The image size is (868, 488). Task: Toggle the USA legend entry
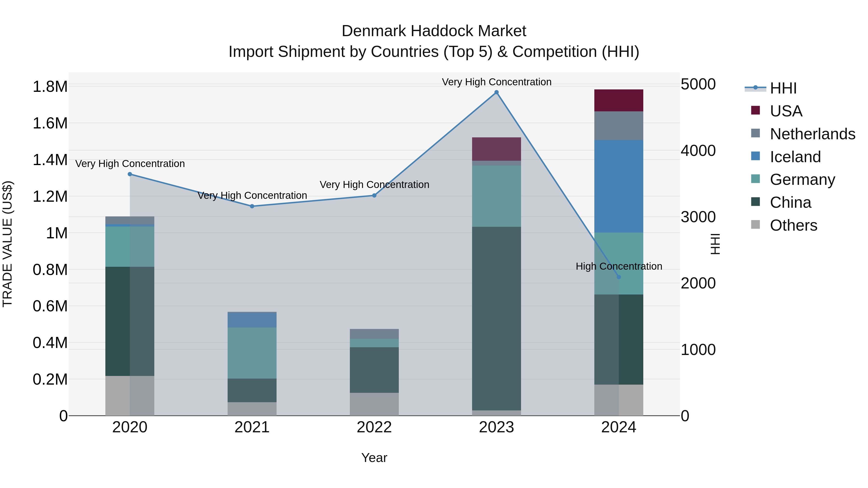pyautogui.click(x=777, y=111)
